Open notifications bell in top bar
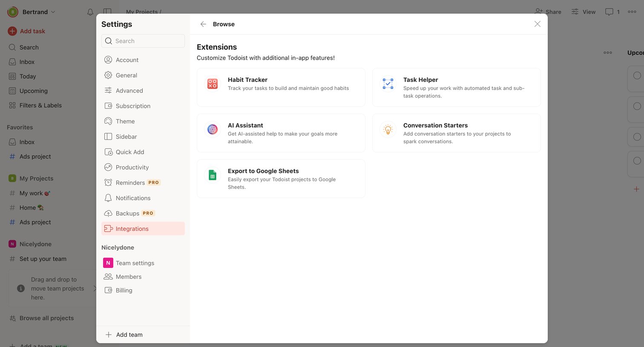This screenshot has height=347, width=644. (x=90, y=12)
